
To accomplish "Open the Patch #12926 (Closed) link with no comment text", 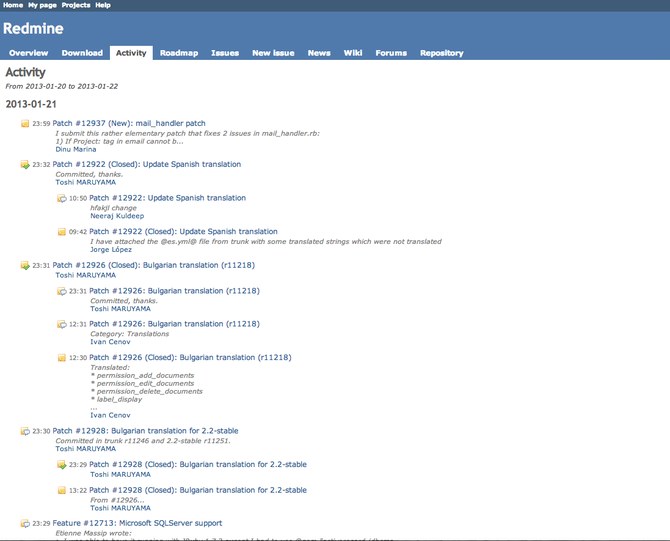I will coord(153,265).
